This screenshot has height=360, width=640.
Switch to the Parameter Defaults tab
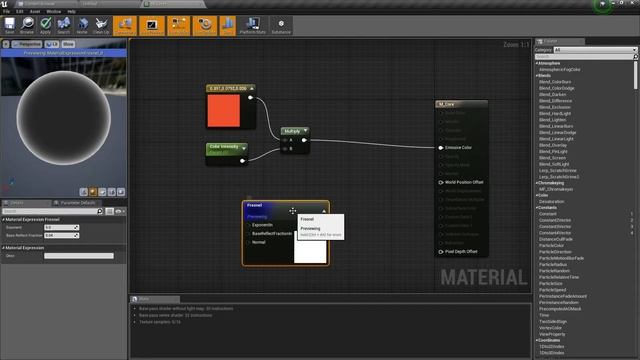point(78,203)
